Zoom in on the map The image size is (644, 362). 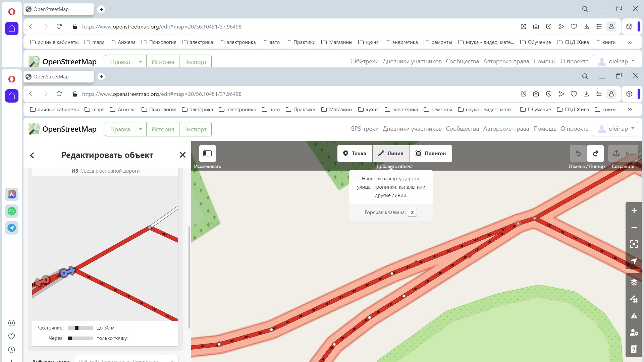[634, 211]
